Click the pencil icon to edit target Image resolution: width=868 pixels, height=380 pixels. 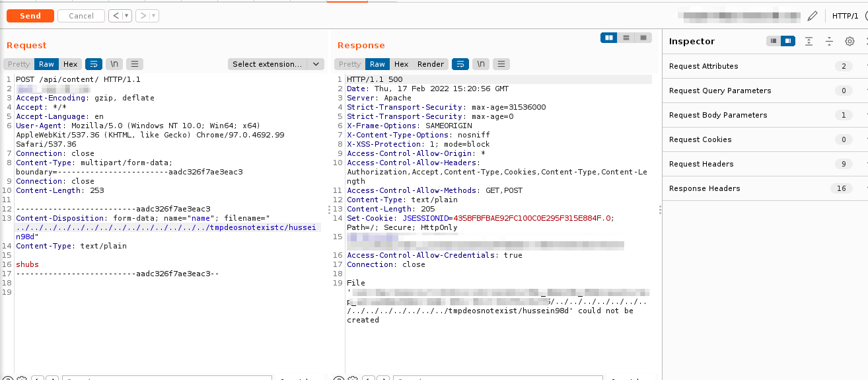coord(813,16)
